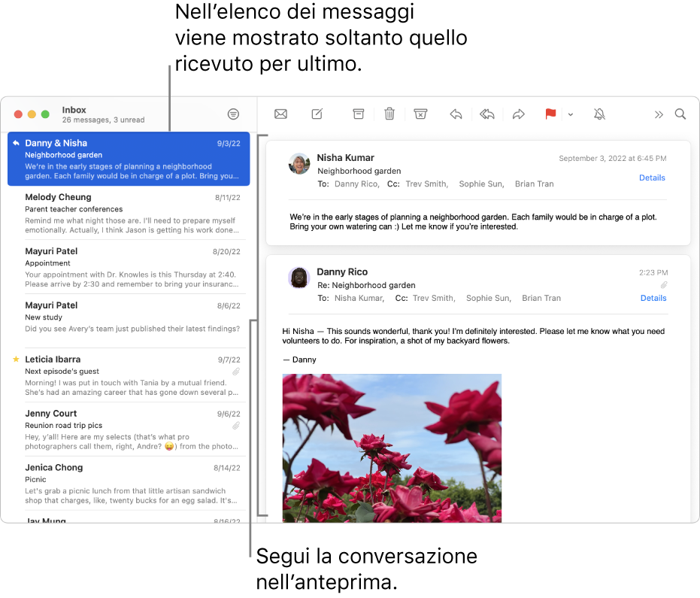Reply All to the conversation
Viewport: 700px width, 598px height.
(487, 114)
